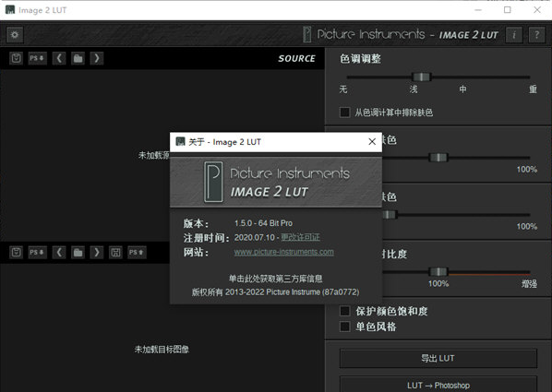Click 中 label on toning slider

(462, 89)
